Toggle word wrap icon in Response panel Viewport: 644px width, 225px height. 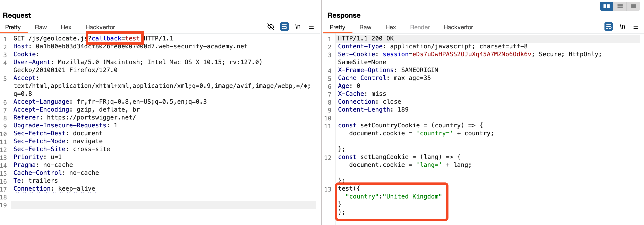(608, 26)
